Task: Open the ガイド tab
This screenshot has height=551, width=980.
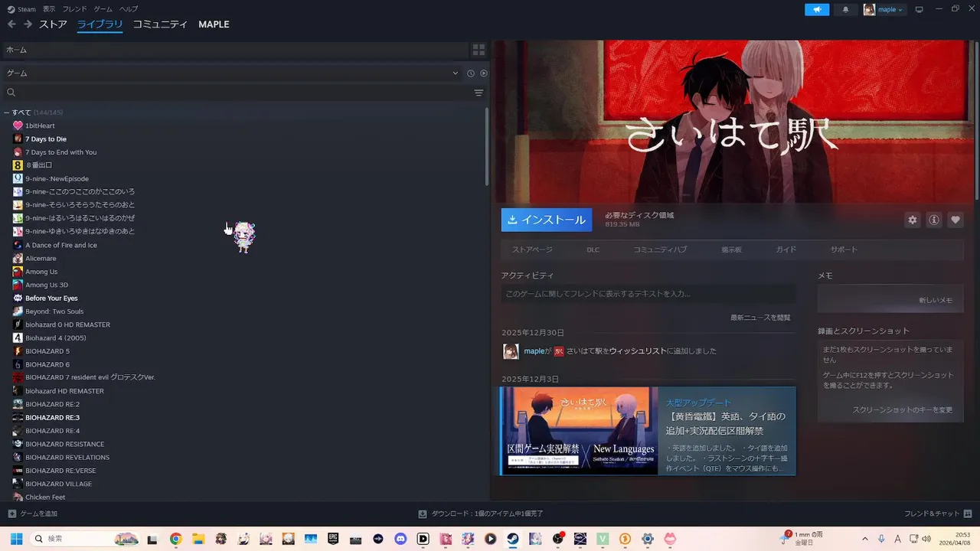Action: tap(786, 249)
